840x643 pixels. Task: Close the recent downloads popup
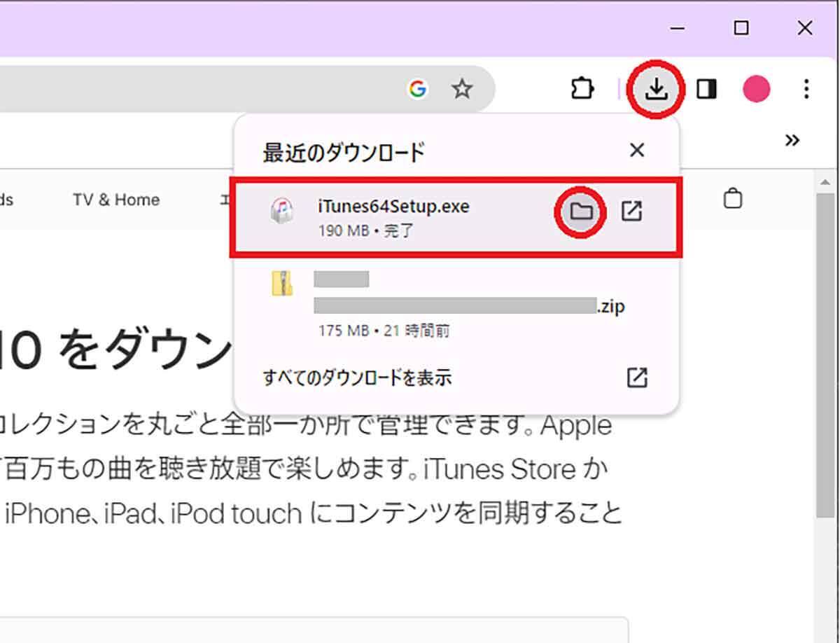636,150
